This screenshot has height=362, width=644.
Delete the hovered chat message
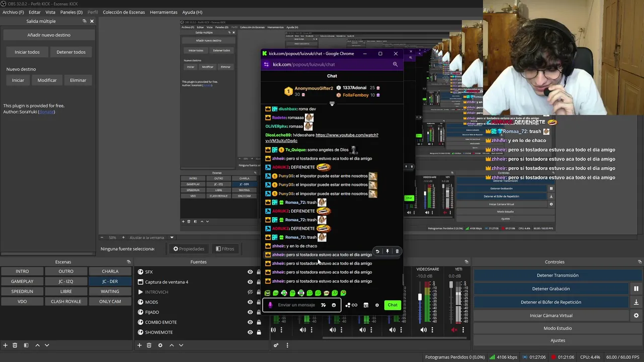(397, 251)
